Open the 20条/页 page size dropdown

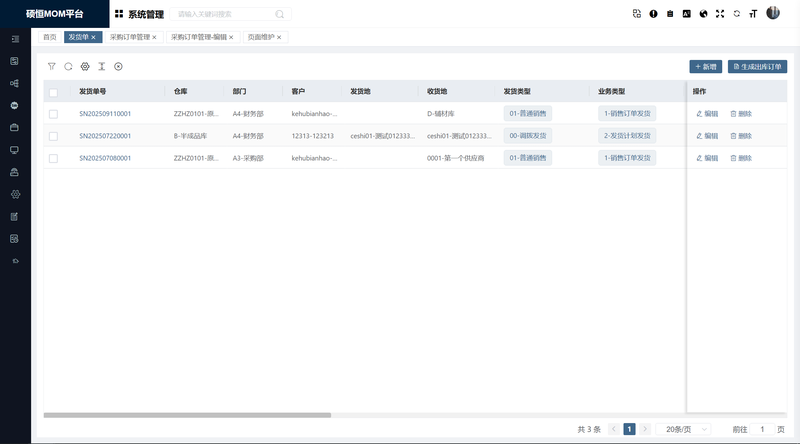click(x=687, y=429)
